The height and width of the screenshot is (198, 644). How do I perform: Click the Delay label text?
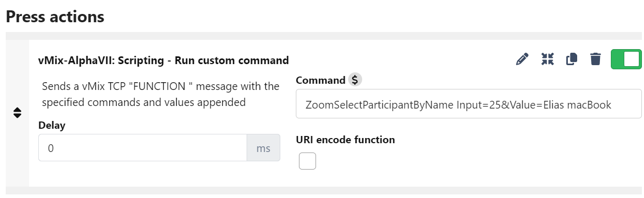click(52, 125)
